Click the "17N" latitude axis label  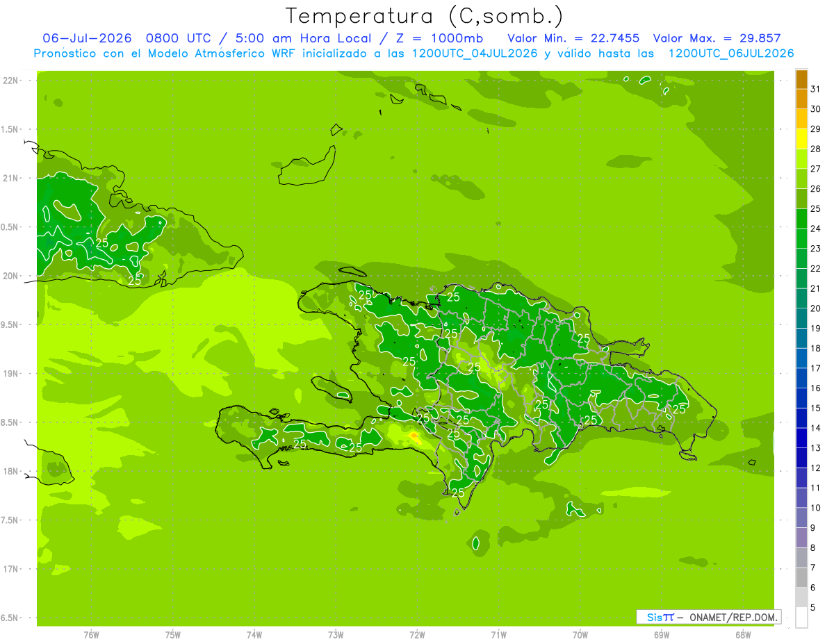point(12,569)
